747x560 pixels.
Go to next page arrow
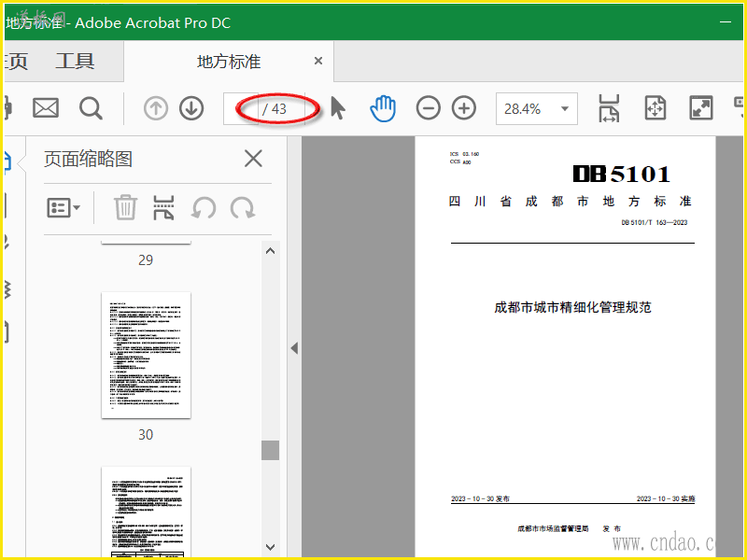[x=191, y=108]
